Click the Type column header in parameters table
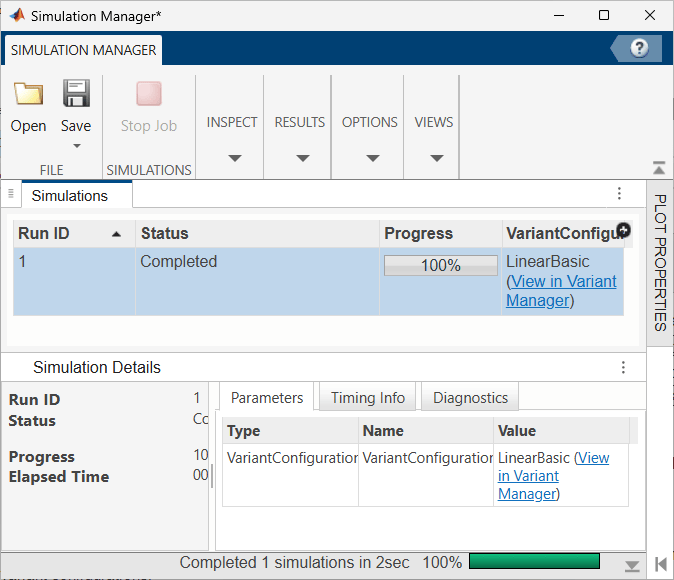 pos(291,431)
